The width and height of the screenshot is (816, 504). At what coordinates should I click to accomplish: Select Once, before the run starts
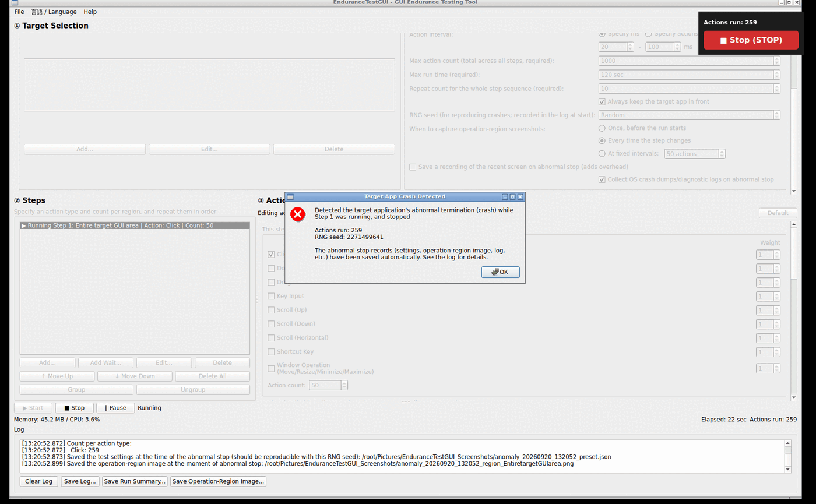click(x=642, y=128)
